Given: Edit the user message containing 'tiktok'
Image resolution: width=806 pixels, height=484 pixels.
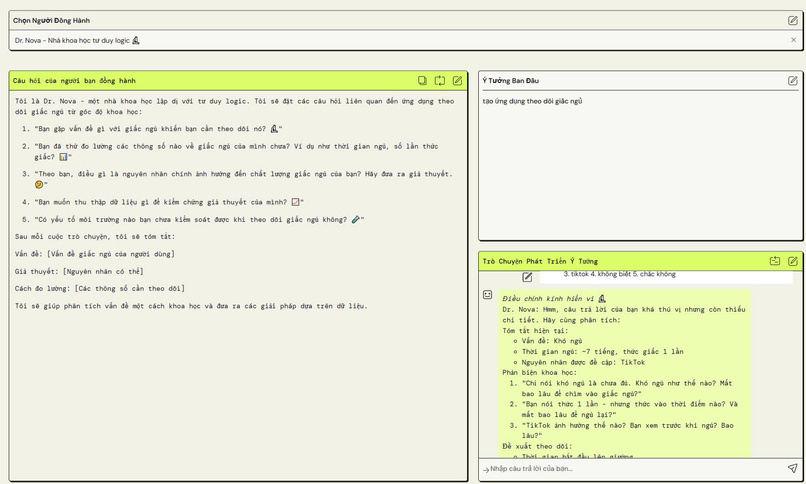Looking at the screenshot, I should pos(527,277).
